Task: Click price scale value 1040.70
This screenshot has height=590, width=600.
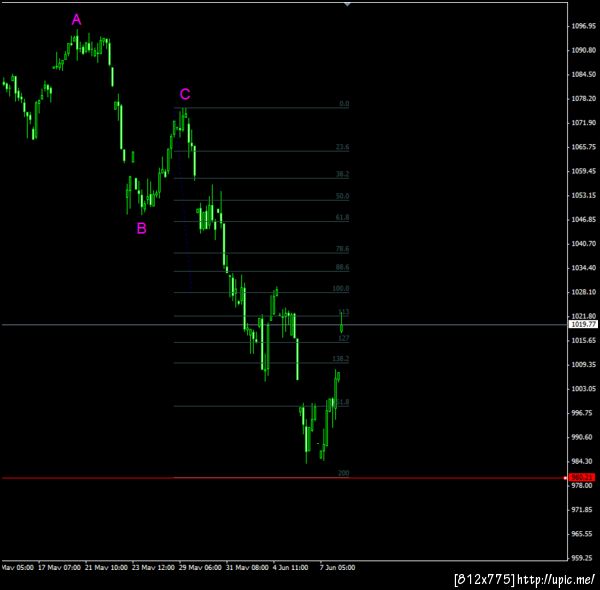Action: tap(584, 244)
